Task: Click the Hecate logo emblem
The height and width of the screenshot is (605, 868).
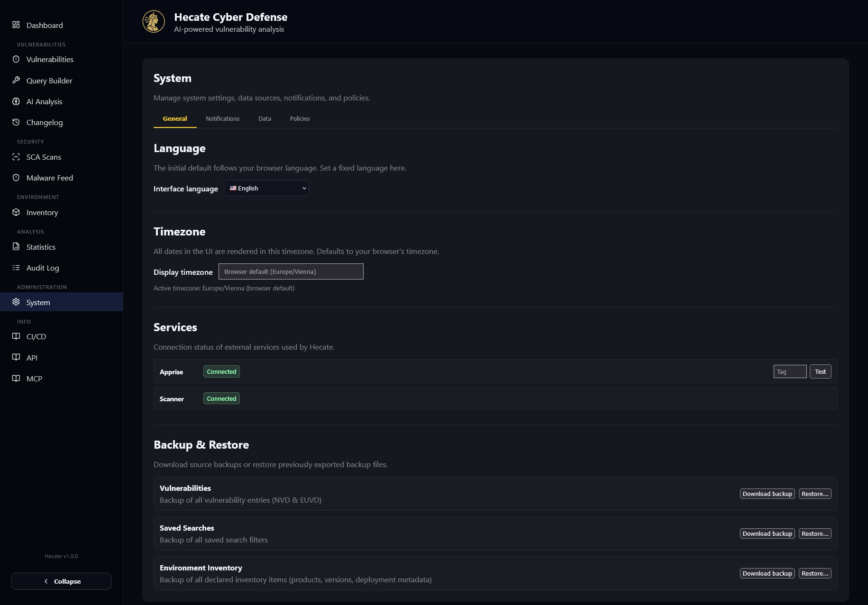Action: point(154,21)
